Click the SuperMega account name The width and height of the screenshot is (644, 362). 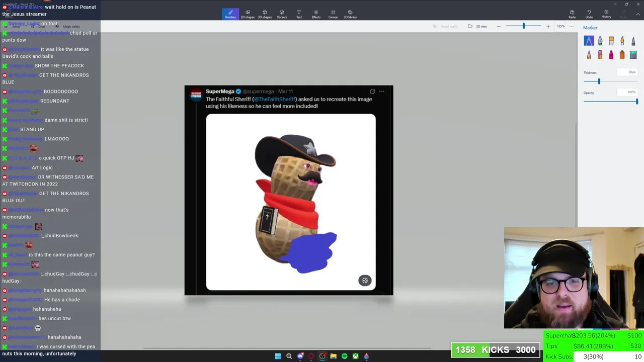pos(220,92)
